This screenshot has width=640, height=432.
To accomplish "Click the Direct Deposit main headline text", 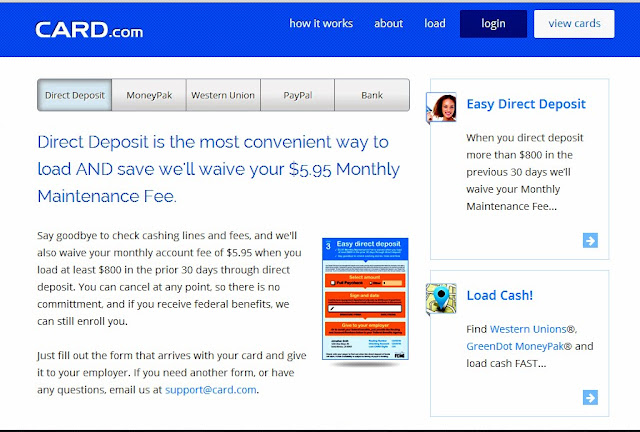I will pyautogui.click(x=219, y=169).
